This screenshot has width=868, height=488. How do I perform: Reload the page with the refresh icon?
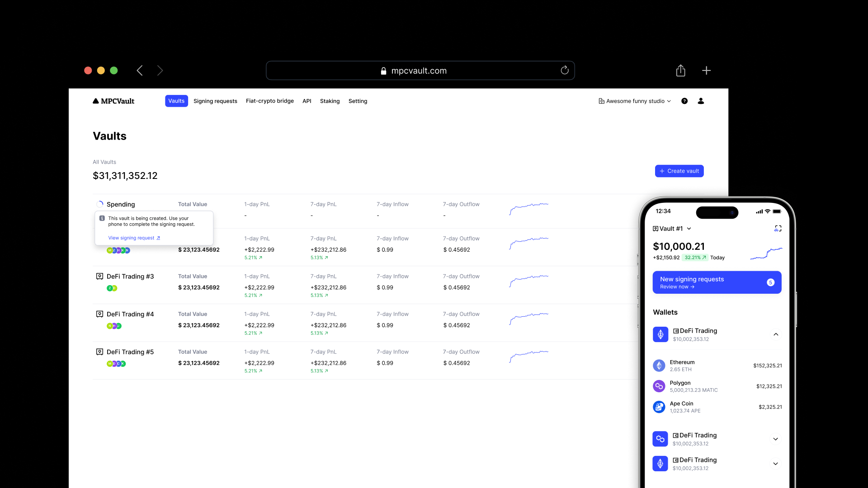tap(564, 70)
